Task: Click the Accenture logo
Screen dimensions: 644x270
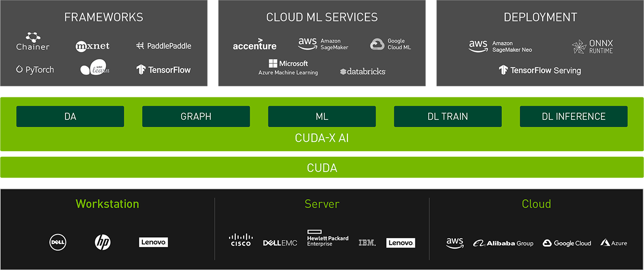Action: (x=255, y=44)
